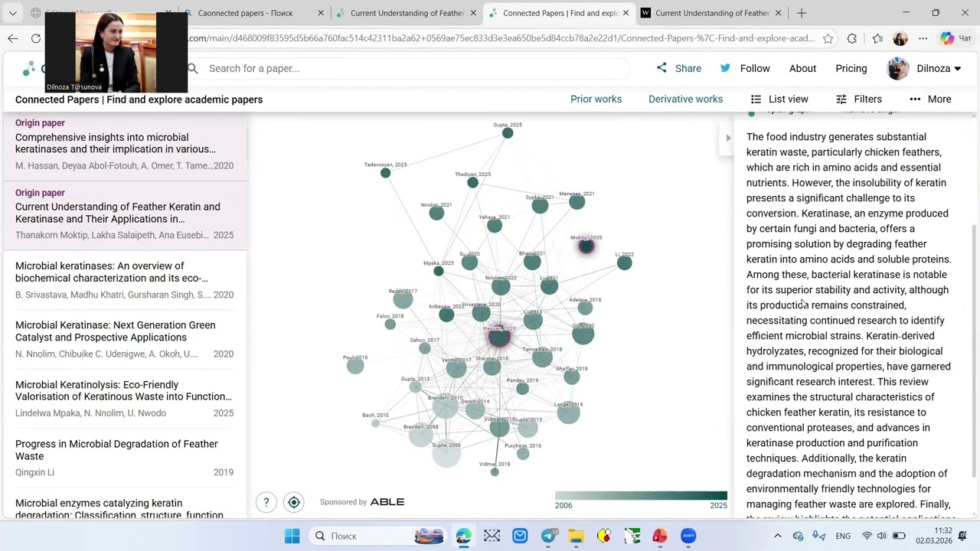Open PowerPoint from taskbar
Screen dimensions: 980x551
pyautogui.click(x=660, y=536)
